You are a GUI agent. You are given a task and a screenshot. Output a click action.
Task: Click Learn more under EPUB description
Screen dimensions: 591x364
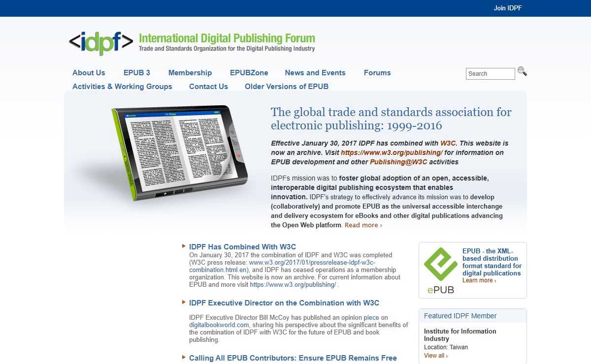click(x=479, y=280)
